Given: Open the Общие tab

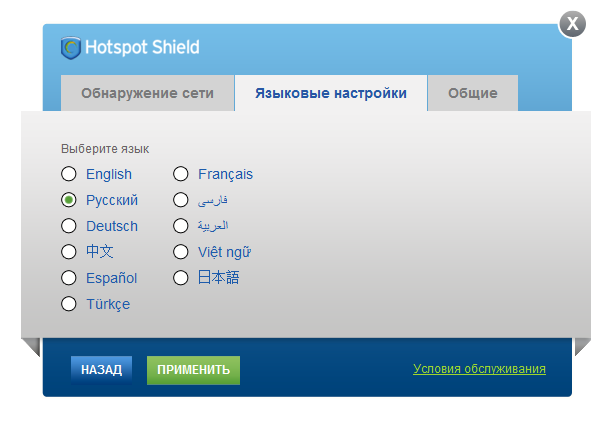Looking at the screenshot, I should click(x=473, y=93).
